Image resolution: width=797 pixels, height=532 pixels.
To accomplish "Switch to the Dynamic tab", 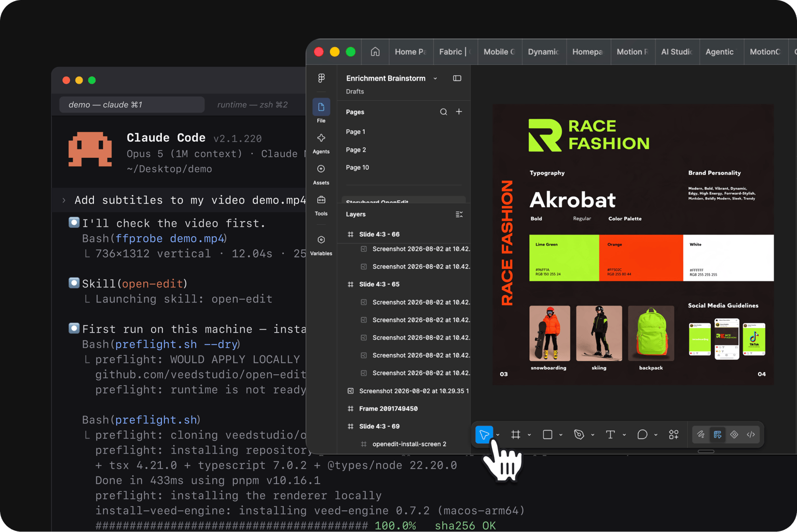I will pyautogui.click(x=543, y=51).
